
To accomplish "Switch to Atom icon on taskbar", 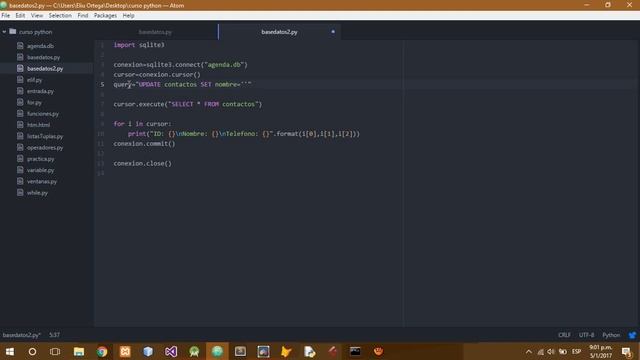I will coord(217,351).
